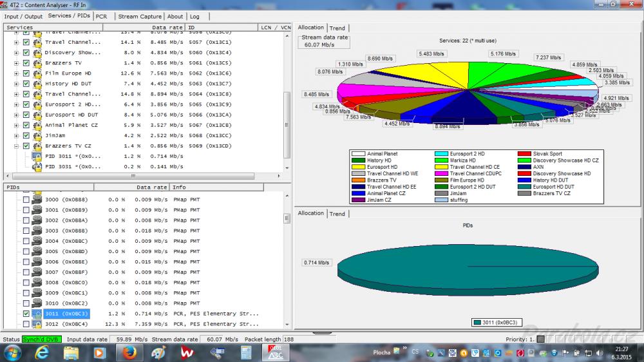Click the Info column header in PIDs list
Image resolution: width=644 pixels, height=362 pixels.
point(216,187)
